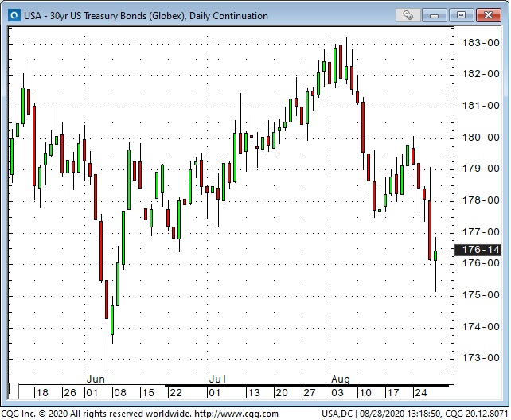
Task: Click the 179-00 price axis label
Action: click(481, 169)
